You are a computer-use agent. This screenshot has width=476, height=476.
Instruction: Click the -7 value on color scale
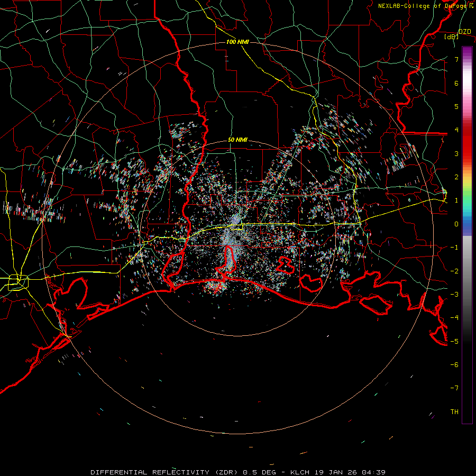pos(454,388)
